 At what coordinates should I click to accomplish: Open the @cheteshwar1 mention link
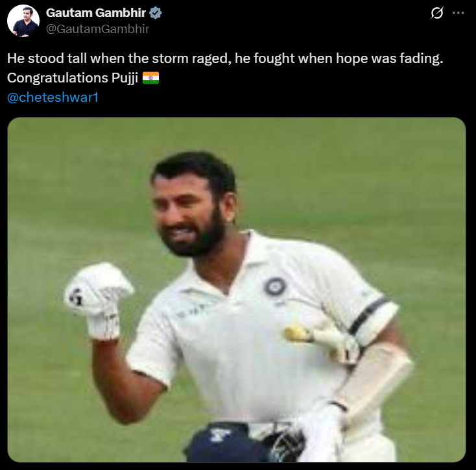53,97
